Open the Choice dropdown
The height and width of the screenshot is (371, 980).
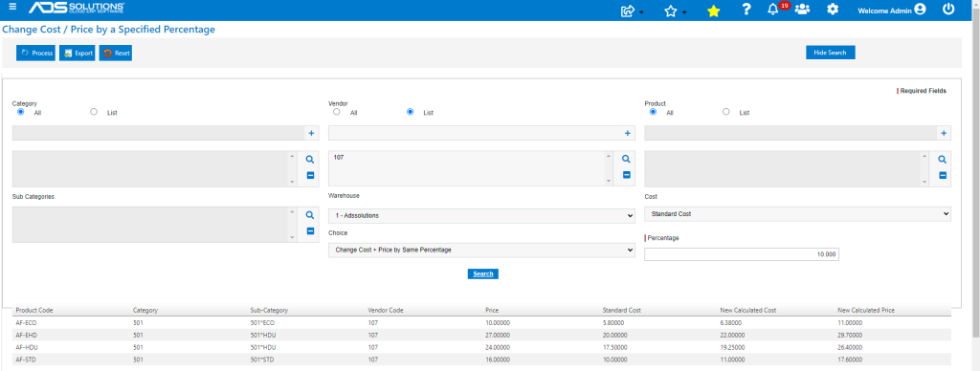click(x=481, y=250)
